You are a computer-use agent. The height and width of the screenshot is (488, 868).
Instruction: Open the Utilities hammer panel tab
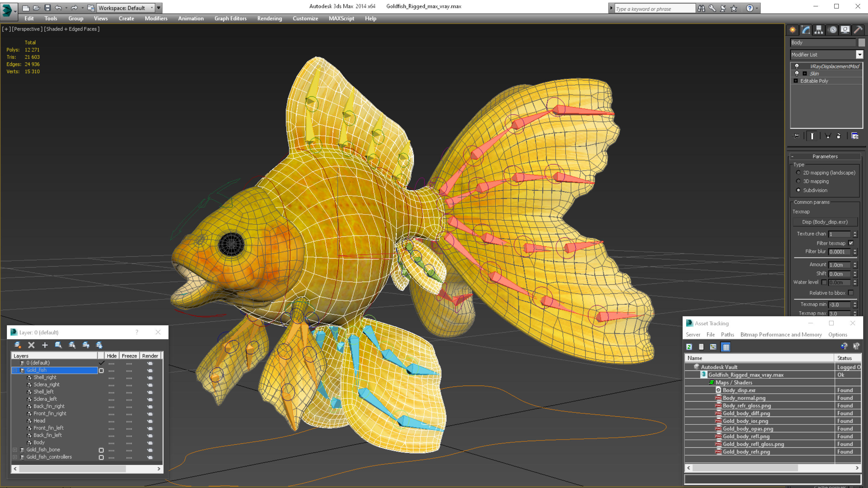tap(858, 30)
